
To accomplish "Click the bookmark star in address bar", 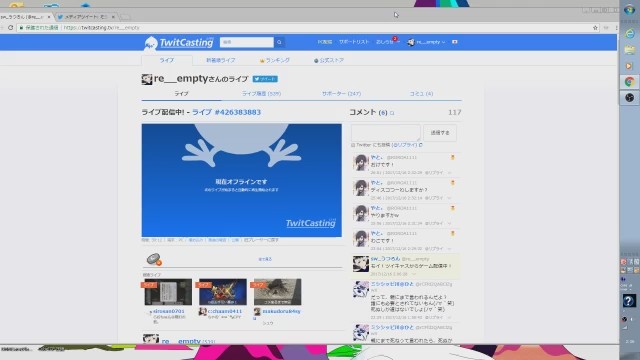I will pyautogui.click(x=595, y=28).
